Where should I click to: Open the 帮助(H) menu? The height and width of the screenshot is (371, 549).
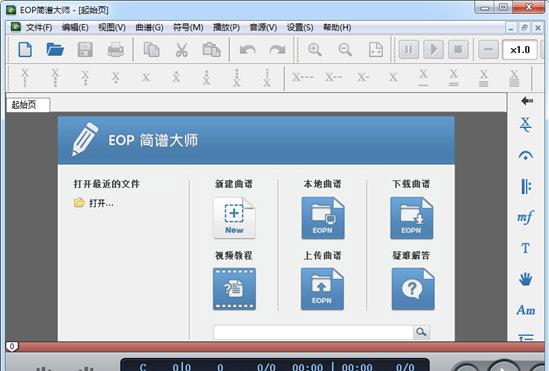(337, 27)
